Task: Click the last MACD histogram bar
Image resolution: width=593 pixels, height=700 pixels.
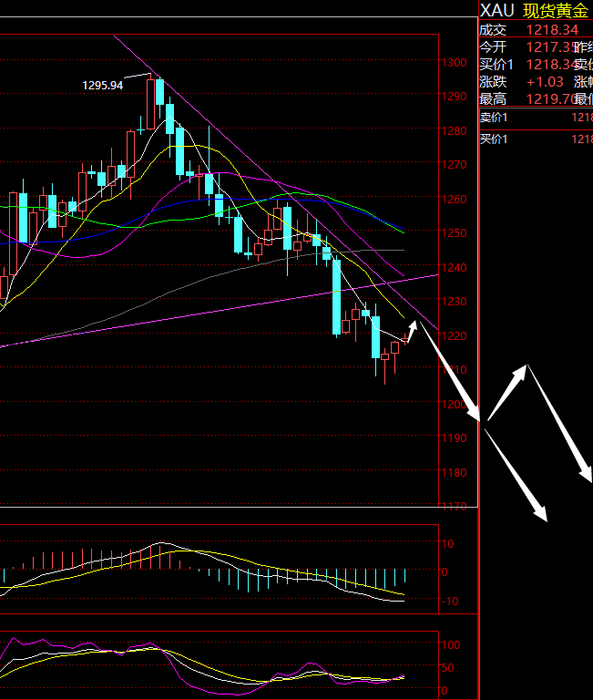Action: (x=405, y=575)
